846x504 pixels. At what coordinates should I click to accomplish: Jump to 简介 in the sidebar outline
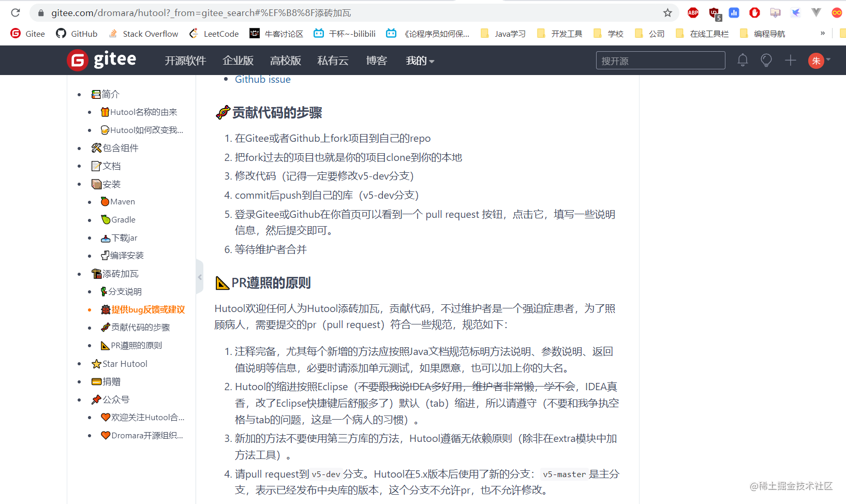click(x=106, y=94)
